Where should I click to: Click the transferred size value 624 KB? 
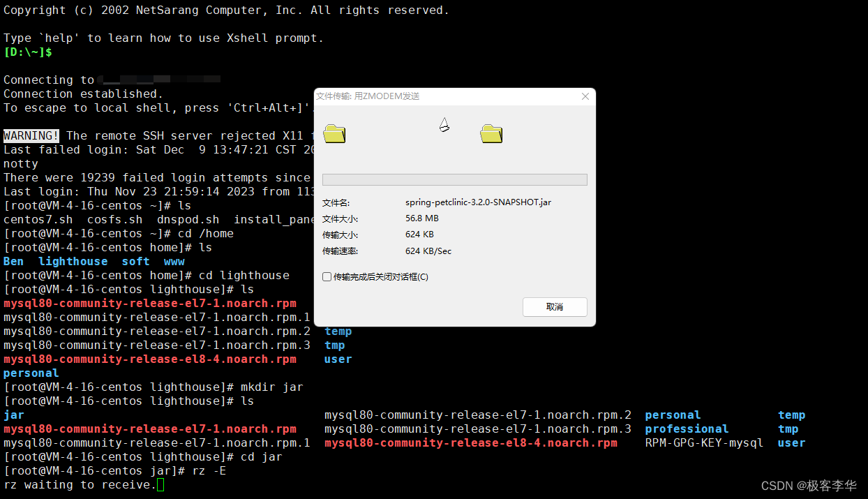(x=419, y=234)
